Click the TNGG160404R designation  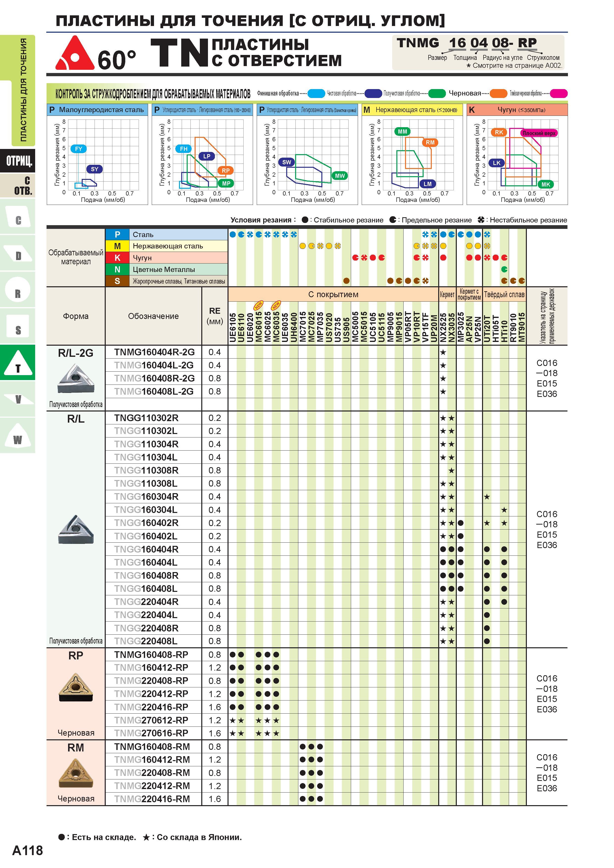click(x=146, y=549)
